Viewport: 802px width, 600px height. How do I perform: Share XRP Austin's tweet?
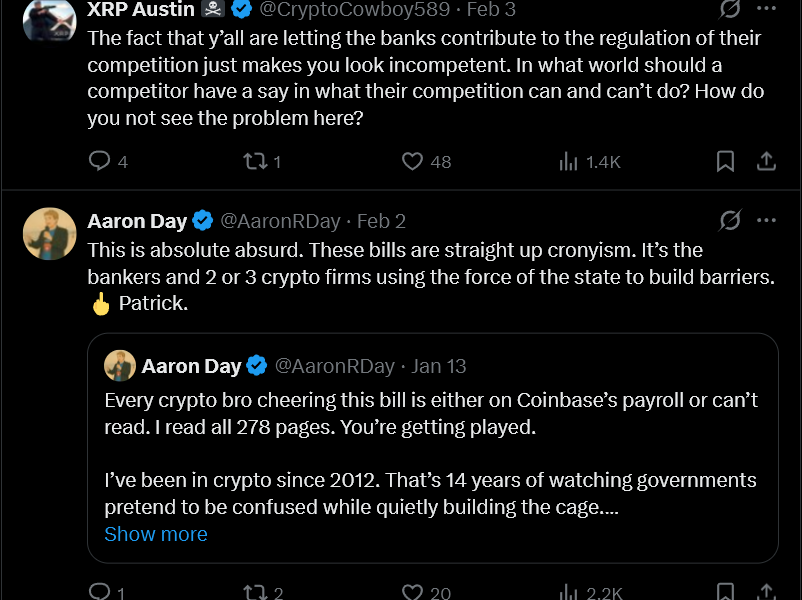point(766,161)
